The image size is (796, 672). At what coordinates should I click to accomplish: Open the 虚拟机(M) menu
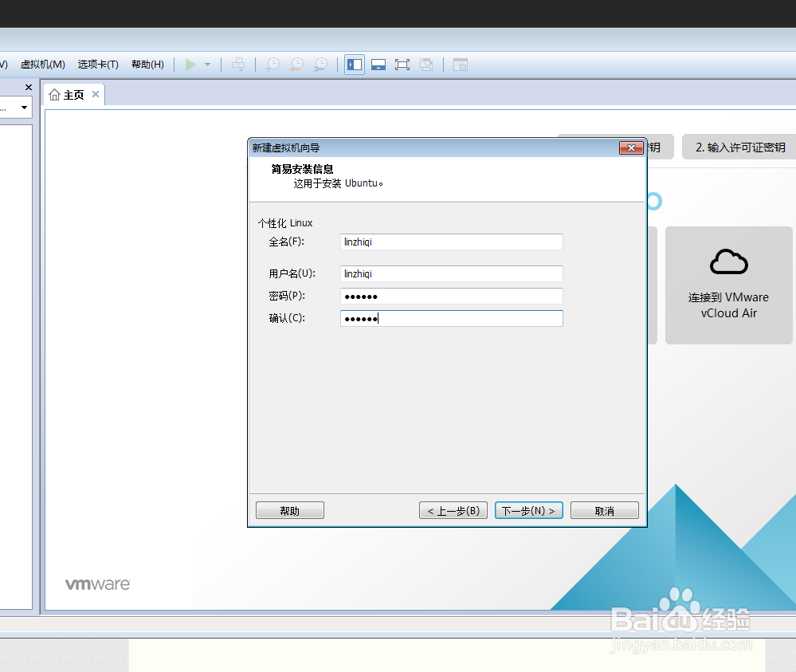pyautogui.click(x=42, y=65)
